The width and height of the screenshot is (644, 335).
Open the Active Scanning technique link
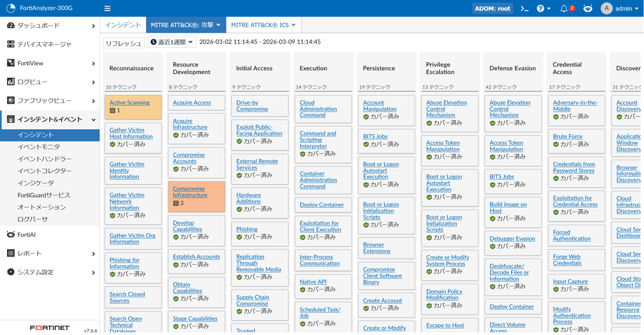[x=129, y=103]
